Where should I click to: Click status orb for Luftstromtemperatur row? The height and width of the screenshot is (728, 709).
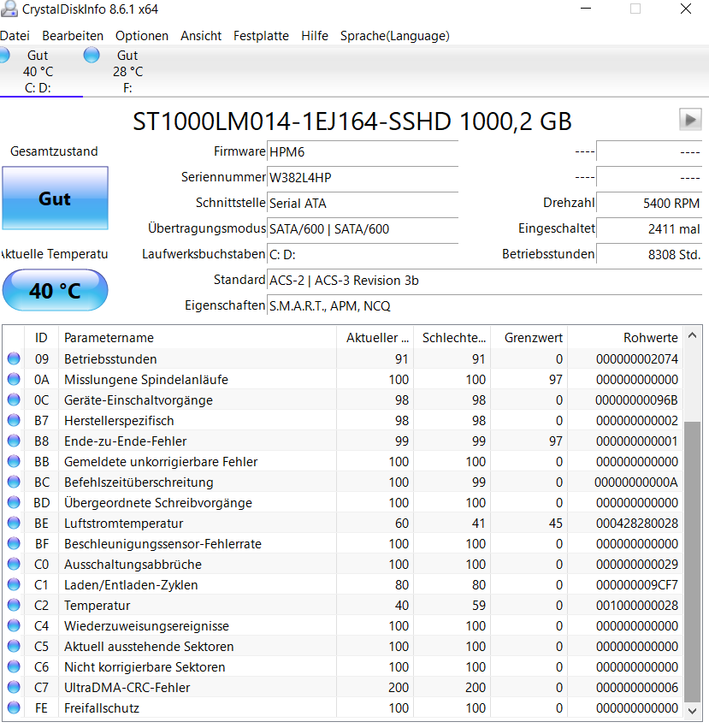14,523
